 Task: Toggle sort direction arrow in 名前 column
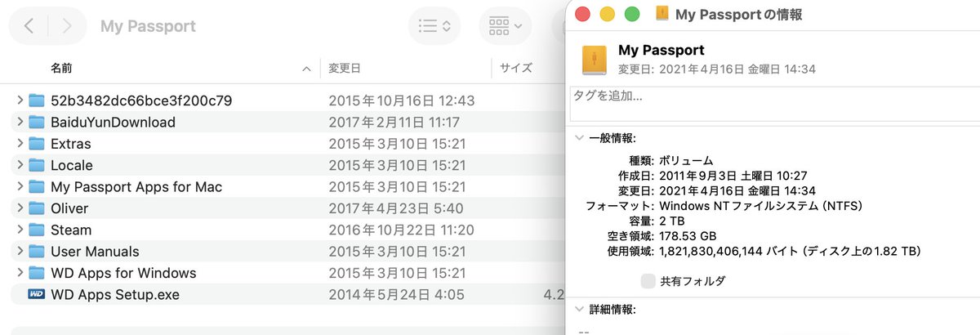click(306, 69)
